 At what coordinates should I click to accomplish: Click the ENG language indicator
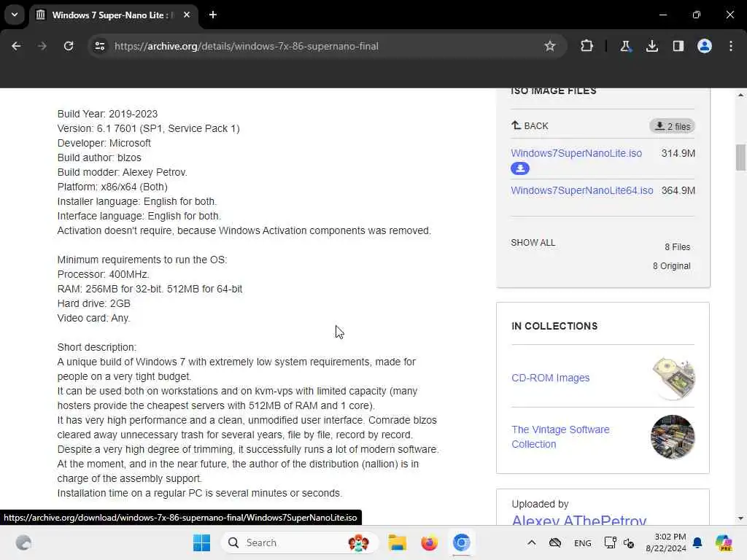(x=583, y=542)
